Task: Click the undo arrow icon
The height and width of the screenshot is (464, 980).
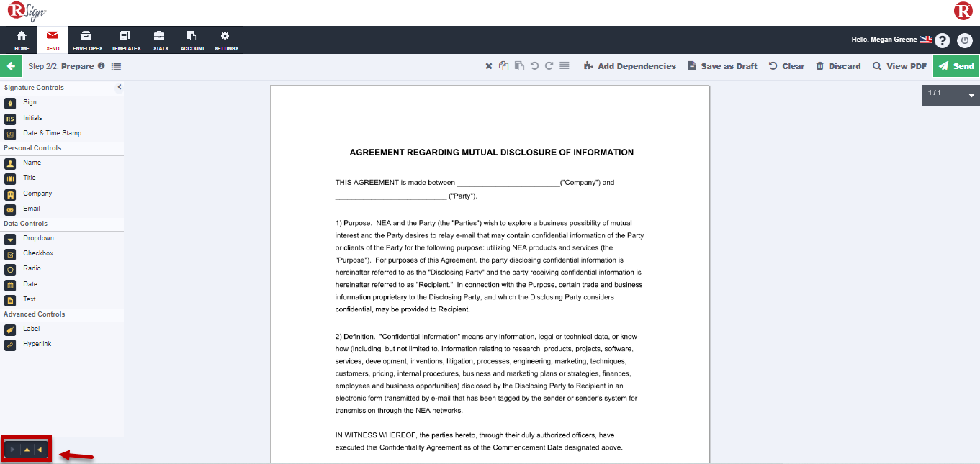Action: coord(534,66)
